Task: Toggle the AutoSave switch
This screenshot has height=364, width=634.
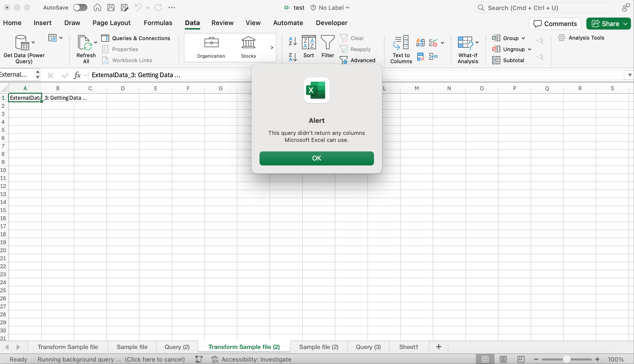Action: 80,8
